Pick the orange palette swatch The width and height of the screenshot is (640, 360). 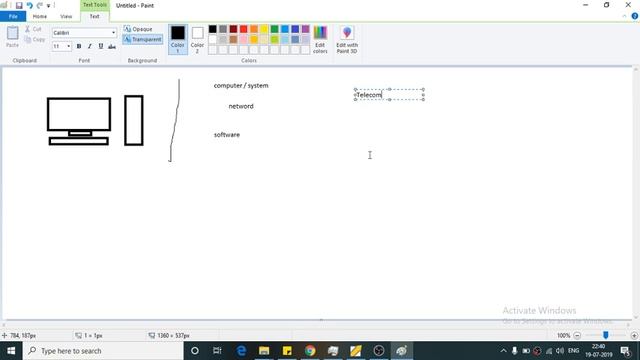[254, 29]
